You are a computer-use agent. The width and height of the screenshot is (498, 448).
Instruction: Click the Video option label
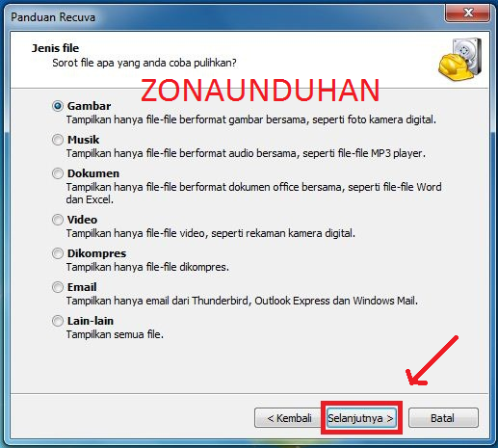(x=82, y=220)
